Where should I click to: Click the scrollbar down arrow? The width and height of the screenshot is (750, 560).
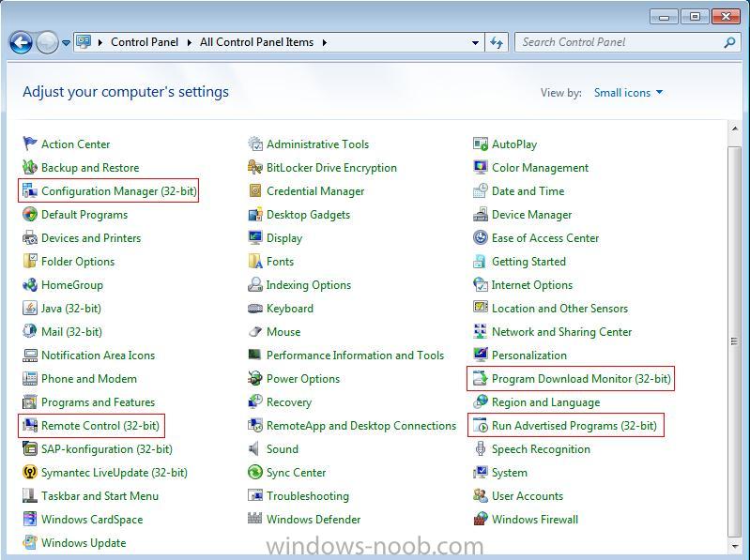click(x=734, y=545)
